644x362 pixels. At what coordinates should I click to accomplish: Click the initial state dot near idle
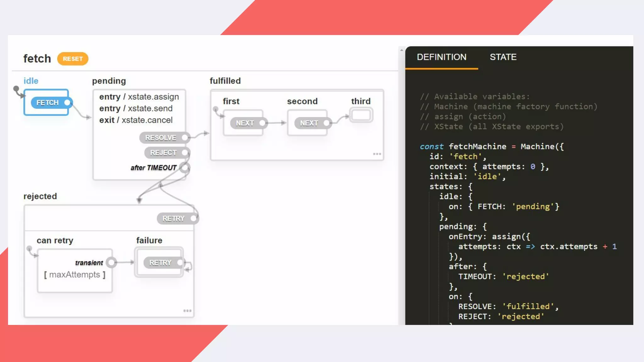tap(16, 89)
